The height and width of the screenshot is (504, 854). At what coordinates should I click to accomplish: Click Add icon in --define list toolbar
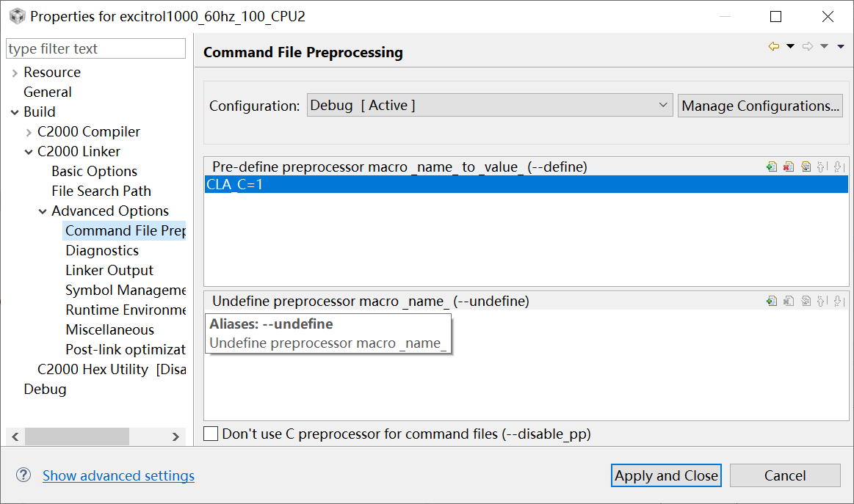771,167
